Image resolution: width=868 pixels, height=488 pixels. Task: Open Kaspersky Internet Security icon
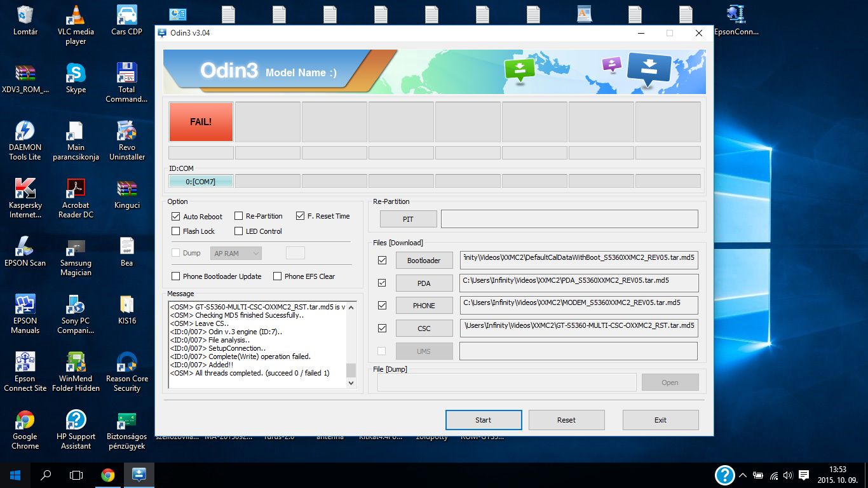click(x=25, y=198)
